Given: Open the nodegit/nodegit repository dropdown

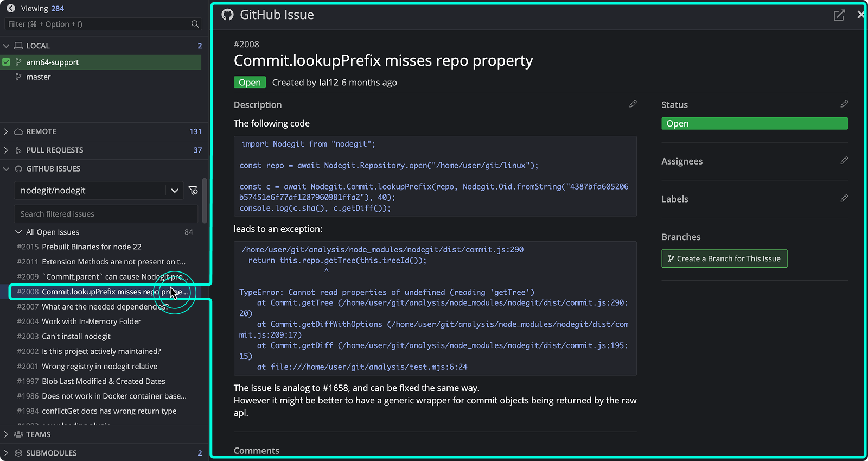Looking at the screenshot, I should pyautogui.click(x=99, y=191).
